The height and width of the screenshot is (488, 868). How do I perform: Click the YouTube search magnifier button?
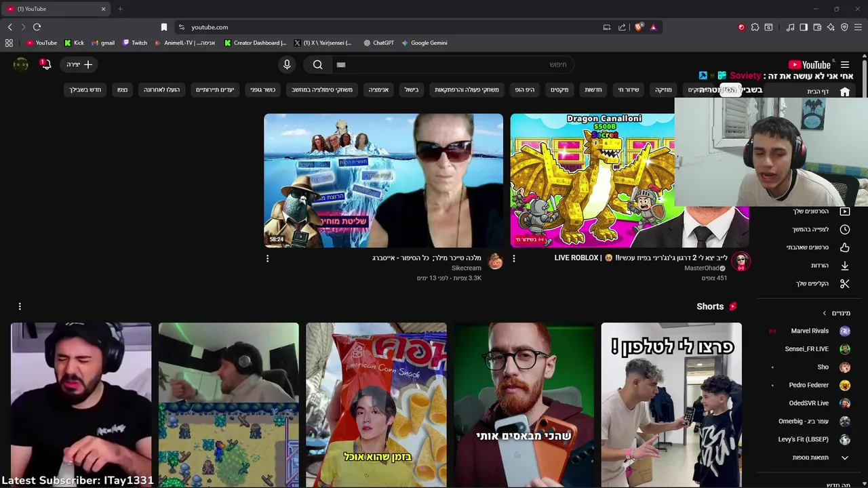[317, 64]
